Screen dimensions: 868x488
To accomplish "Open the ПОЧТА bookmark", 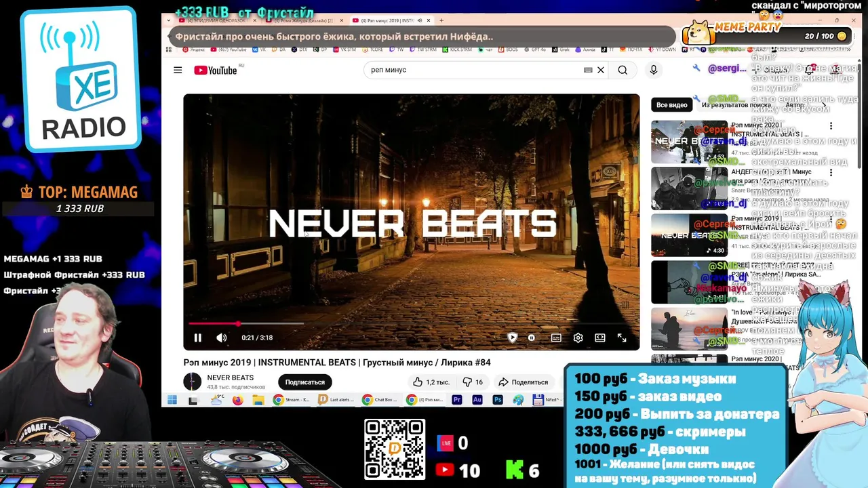I will coord(630,49).
